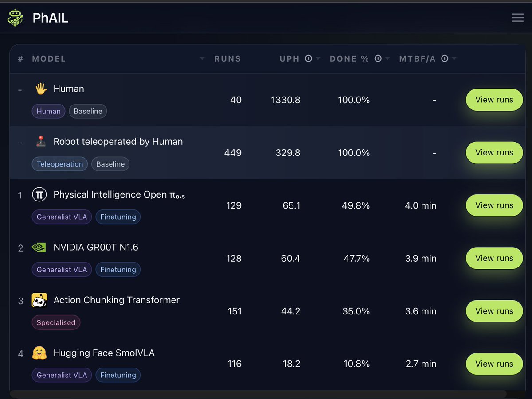Click the 3.9 min MTBF value
Screen dimensions: 532x399
[421, 258]
